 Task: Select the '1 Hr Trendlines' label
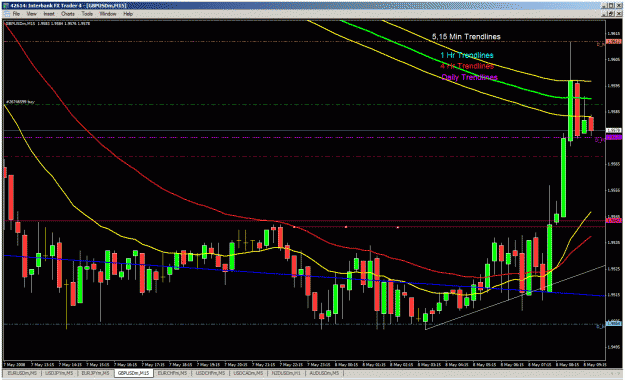coord(467,55)
